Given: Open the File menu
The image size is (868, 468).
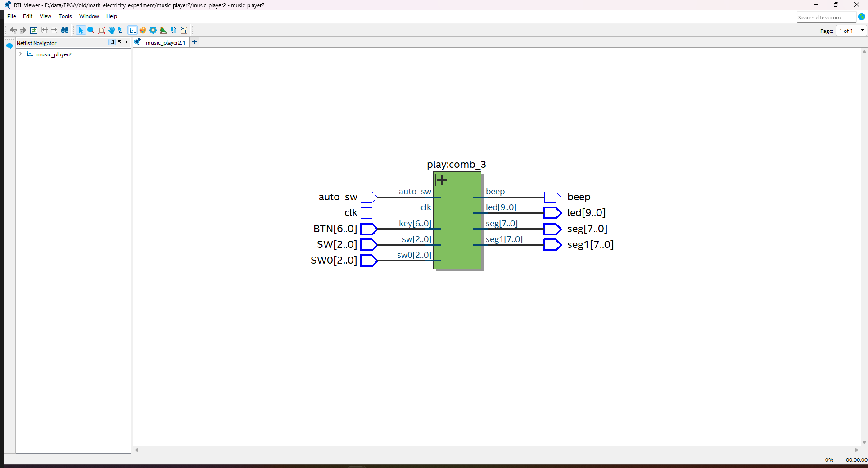Looking at the screenshot, I should (12, 16).
